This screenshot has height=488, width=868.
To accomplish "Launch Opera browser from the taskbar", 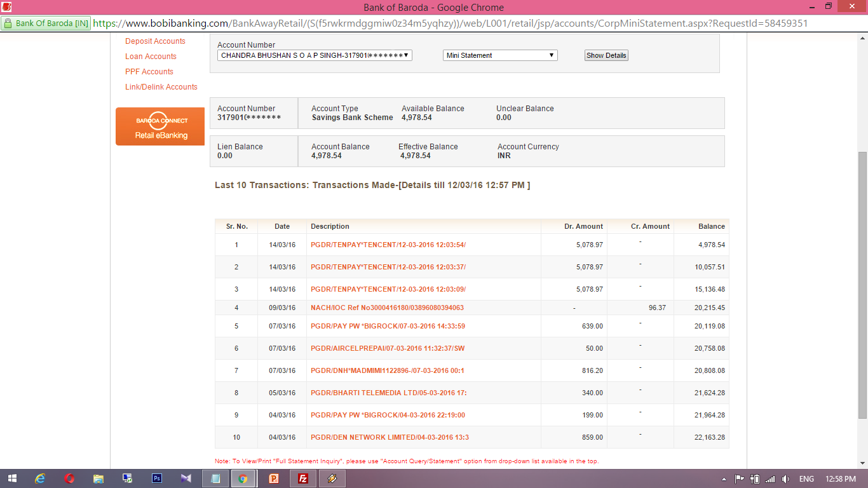I will tap(69, 478).
